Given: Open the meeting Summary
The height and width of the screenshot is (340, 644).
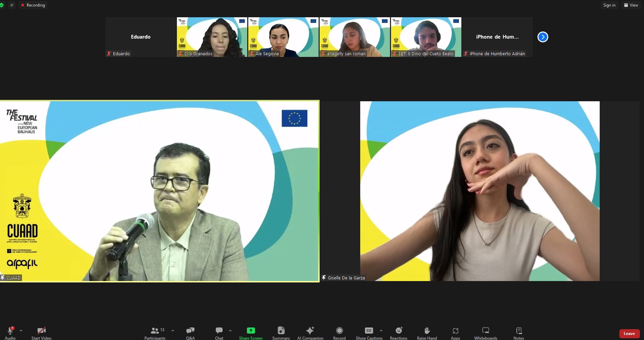Looking at the screenshot, I should [x=281, y=333].
